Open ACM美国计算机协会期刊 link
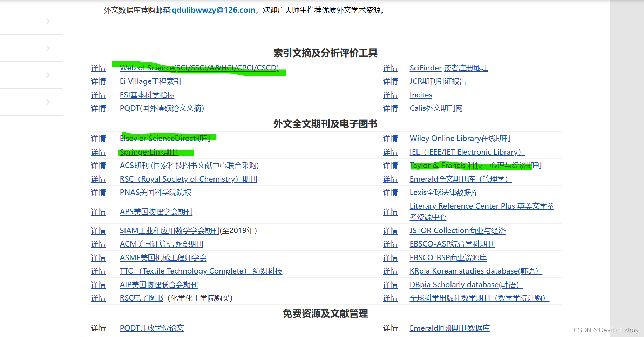Image resolution: width=644 pixels, height=337 pixels. tap(161, 244)
